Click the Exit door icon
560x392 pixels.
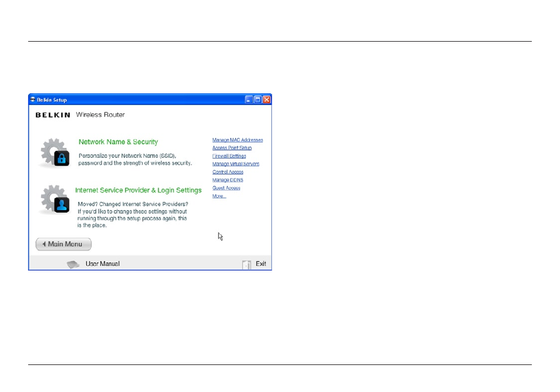247,265
